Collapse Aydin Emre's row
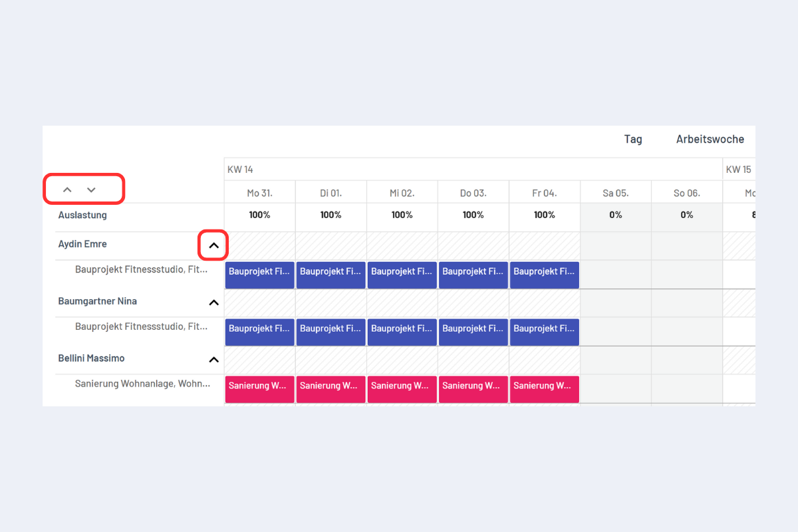The width and height of the screenshot is (798, 532). 213,245
